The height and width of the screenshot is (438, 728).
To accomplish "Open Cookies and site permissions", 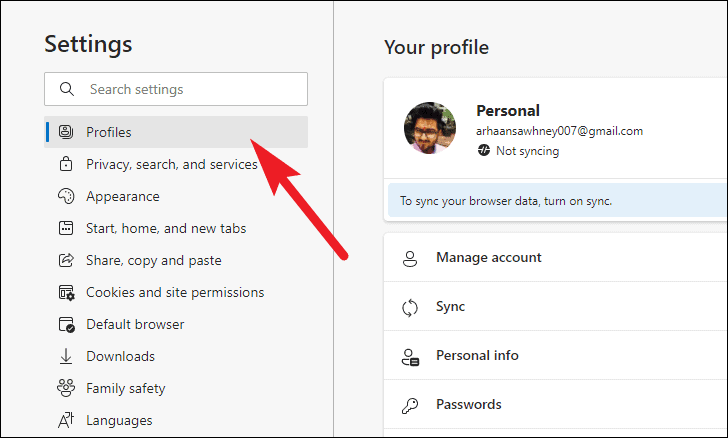I will pyautogui.click(x=176, y=292).
